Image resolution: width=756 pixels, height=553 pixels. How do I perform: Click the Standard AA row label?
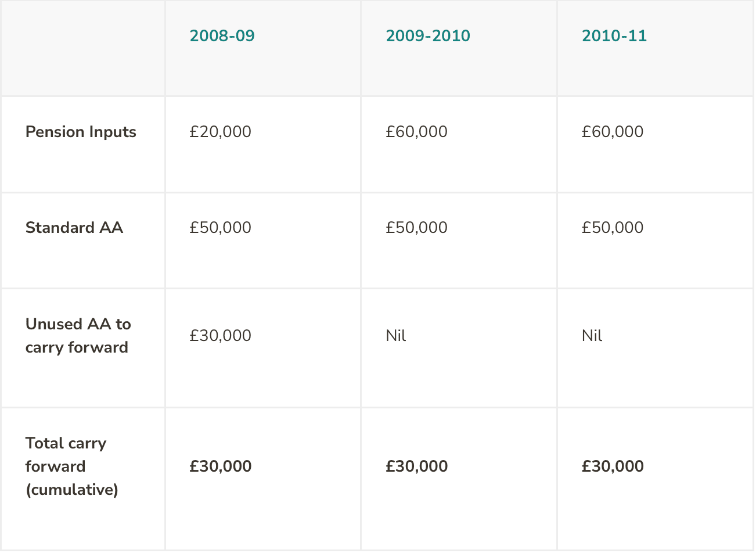tap(74, 228)
